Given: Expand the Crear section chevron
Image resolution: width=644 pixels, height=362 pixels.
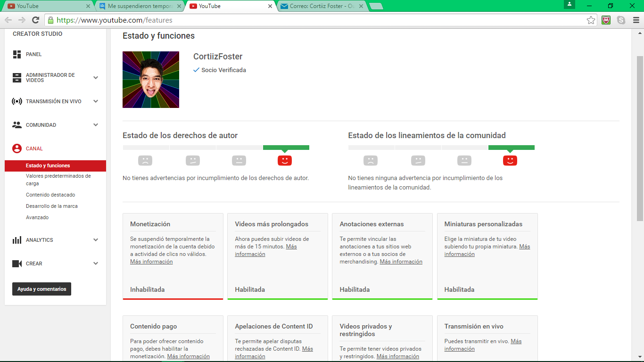Looking at the screenshot, I should click(96, 263).
